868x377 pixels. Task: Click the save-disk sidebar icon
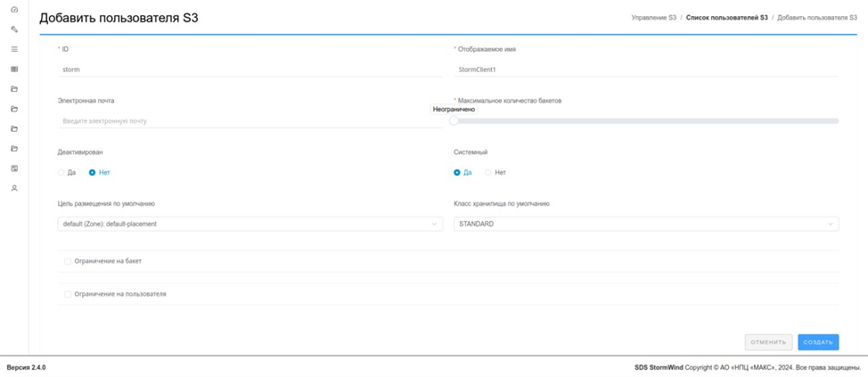[x=14, y=168]
